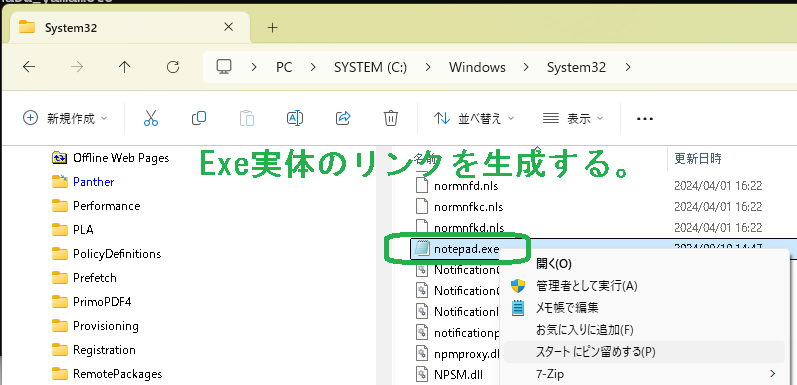This screenshot has height=385, width=797.
Task: Expand chevron after PC in address bar
Action: (x=313, y=67)
